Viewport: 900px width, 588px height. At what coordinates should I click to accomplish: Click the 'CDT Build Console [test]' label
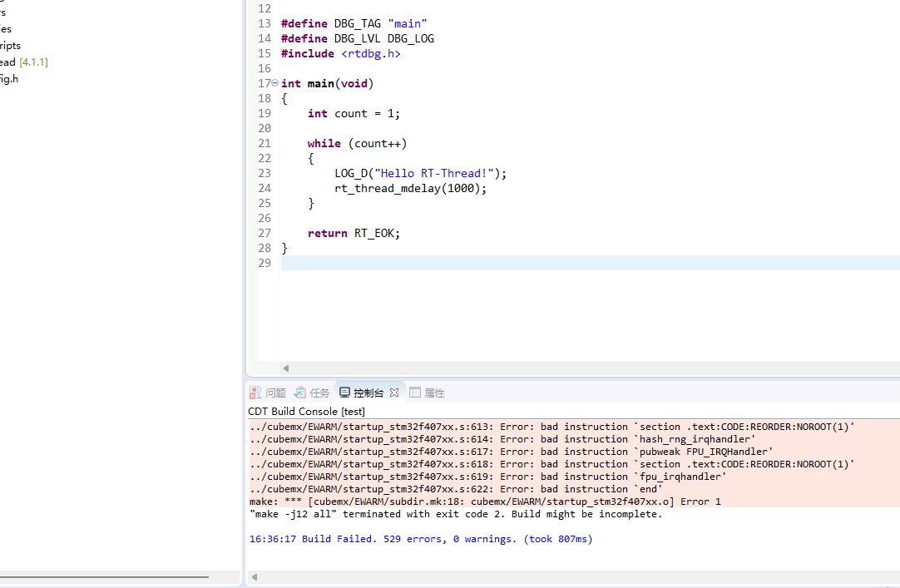(306, 412)
